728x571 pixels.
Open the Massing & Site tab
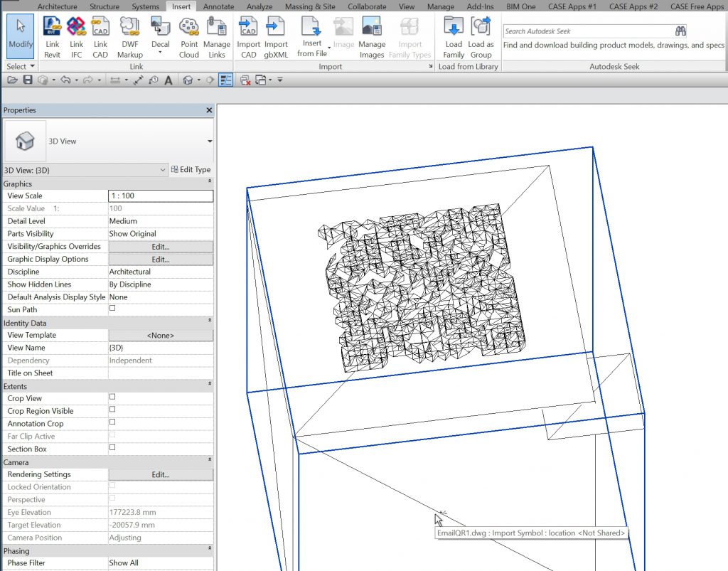[310, 6]
